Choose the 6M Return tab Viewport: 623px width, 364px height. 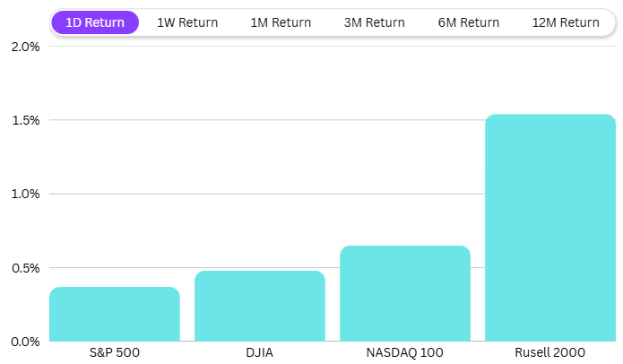(x=467, y=22)
